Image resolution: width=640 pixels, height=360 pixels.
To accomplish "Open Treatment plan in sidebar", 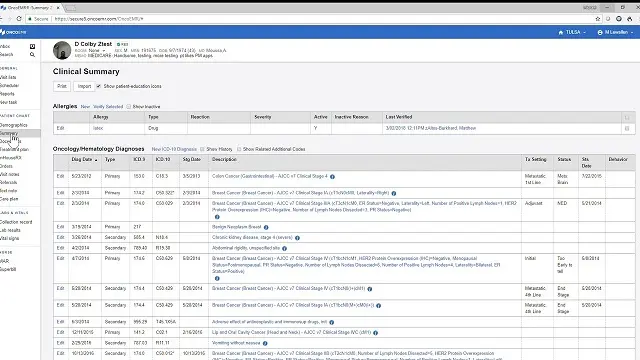I will pos(14,149).
